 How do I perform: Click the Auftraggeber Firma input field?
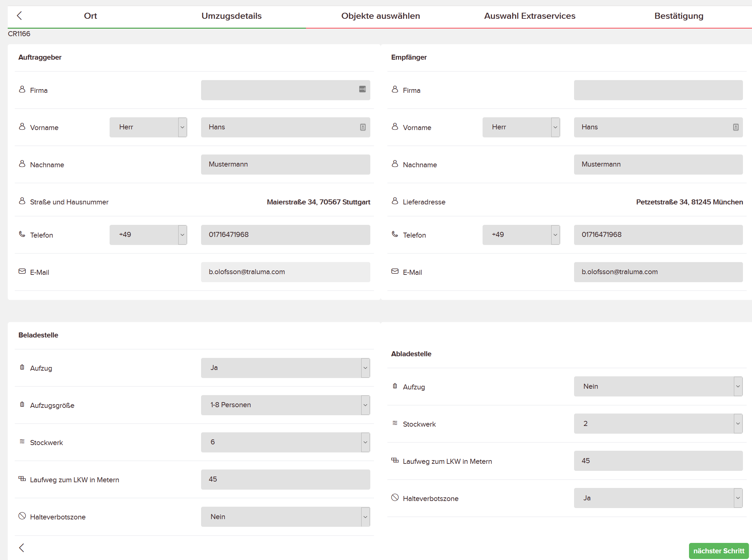click(285, 90)
